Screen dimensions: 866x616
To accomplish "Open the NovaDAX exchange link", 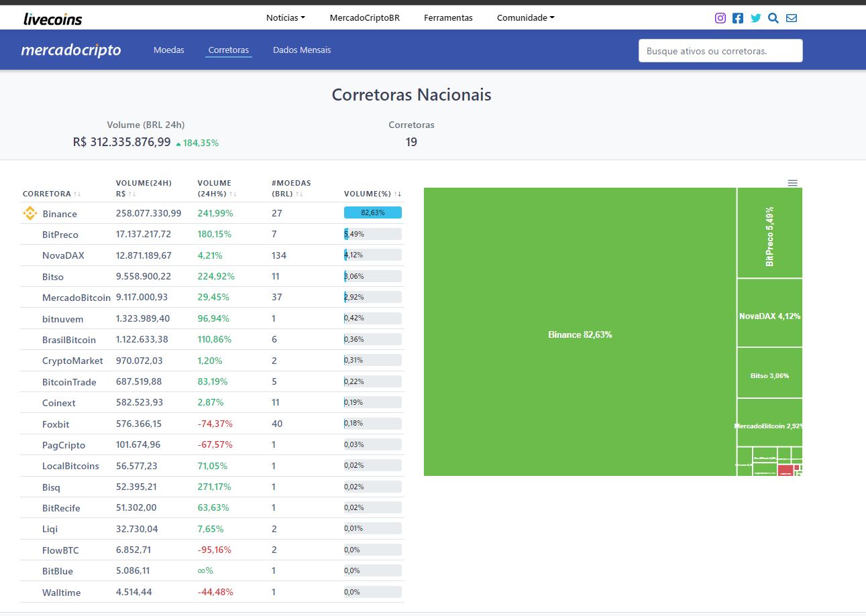I will pyautogui.click(x=63, y=255).
